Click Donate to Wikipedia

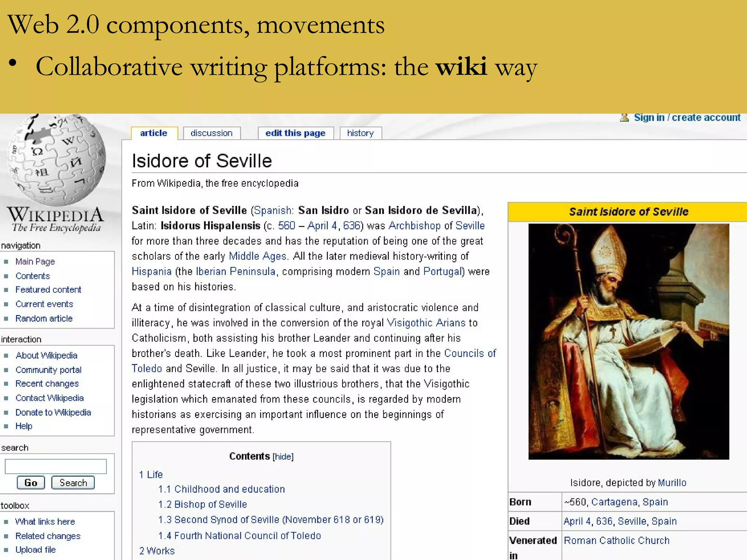point(53,412)
